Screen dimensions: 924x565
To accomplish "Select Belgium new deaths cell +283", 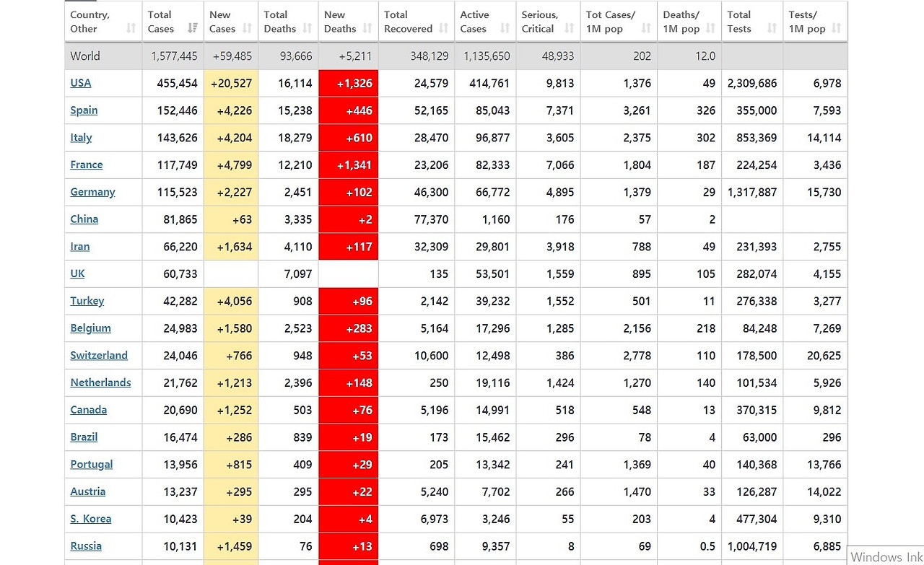I will tap(348, 328).
